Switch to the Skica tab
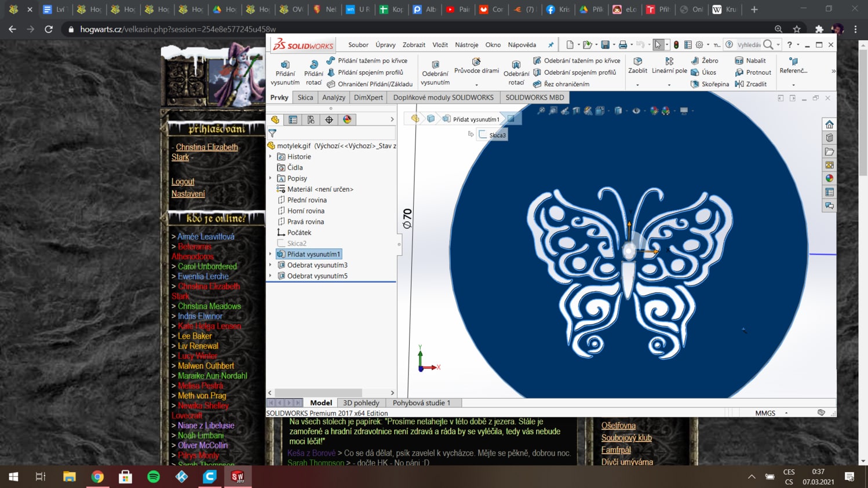This screenshot has width=868, height=488. 305,97
